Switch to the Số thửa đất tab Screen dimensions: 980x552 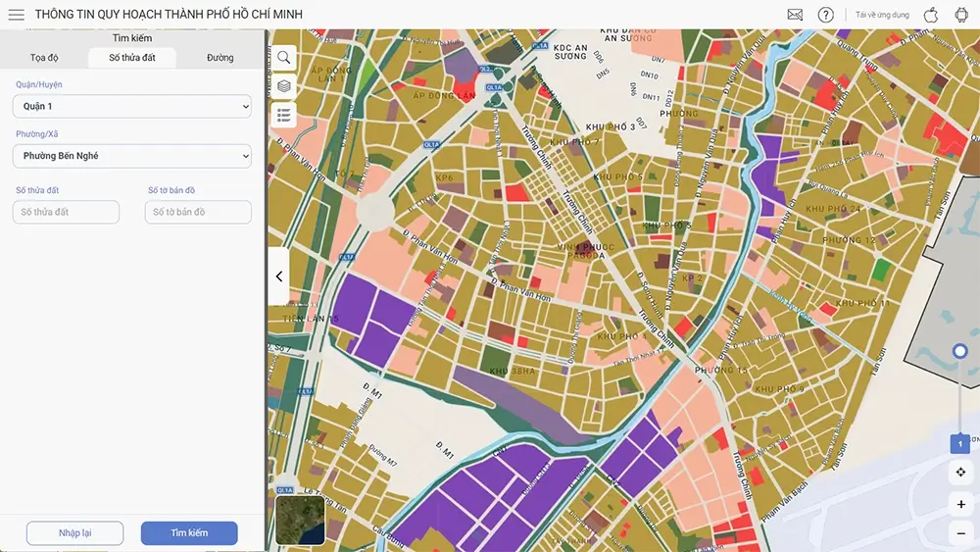coord(132,58)
